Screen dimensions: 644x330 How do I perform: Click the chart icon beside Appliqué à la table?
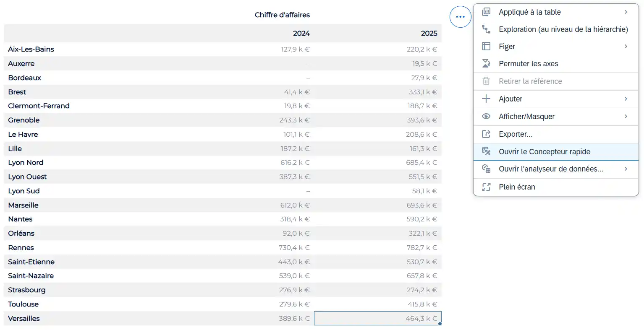[486, 12]
